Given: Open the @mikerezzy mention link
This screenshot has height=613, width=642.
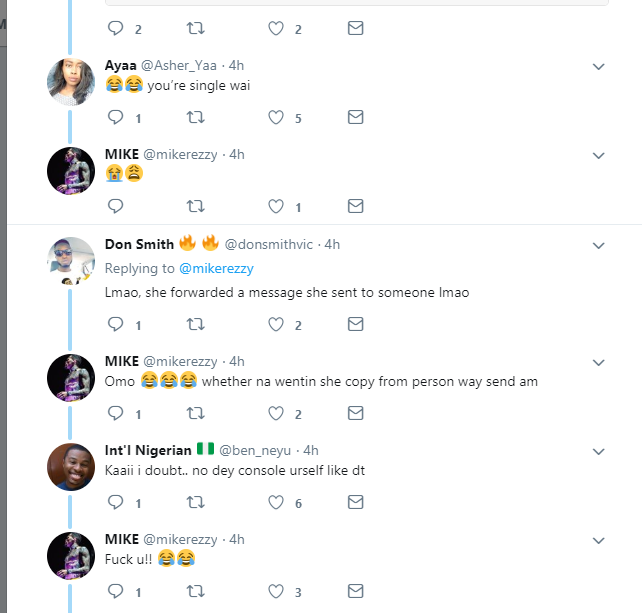Looking at the screenshot, I should (x=217, y=268).
